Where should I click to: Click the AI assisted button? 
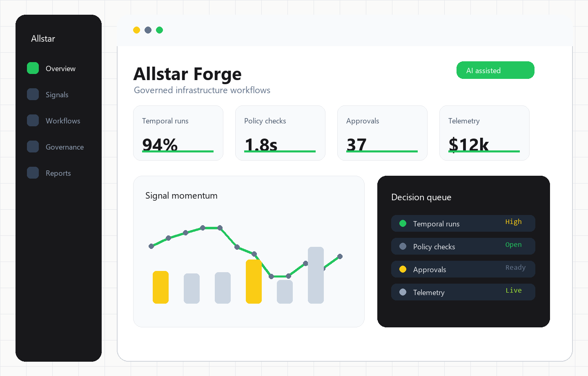[495, 70]
